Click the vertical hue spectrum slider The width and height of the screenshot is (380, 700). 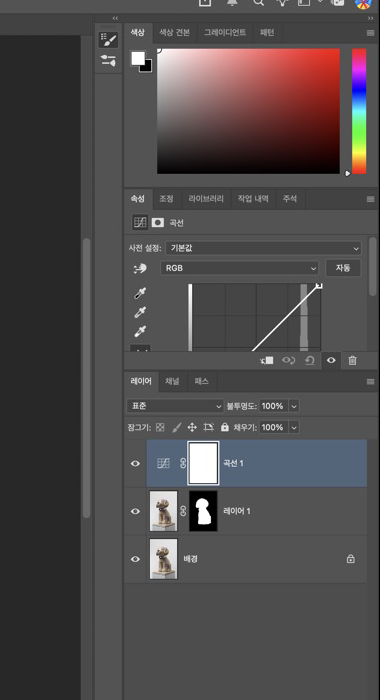(359, 111)
